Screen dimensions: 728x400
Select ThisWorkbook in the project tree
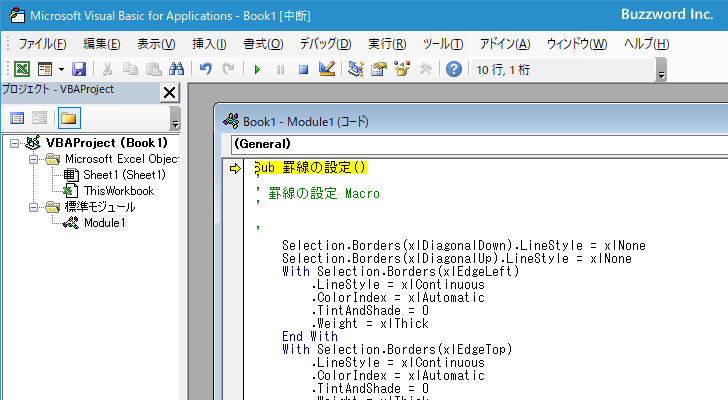point(119,191)
